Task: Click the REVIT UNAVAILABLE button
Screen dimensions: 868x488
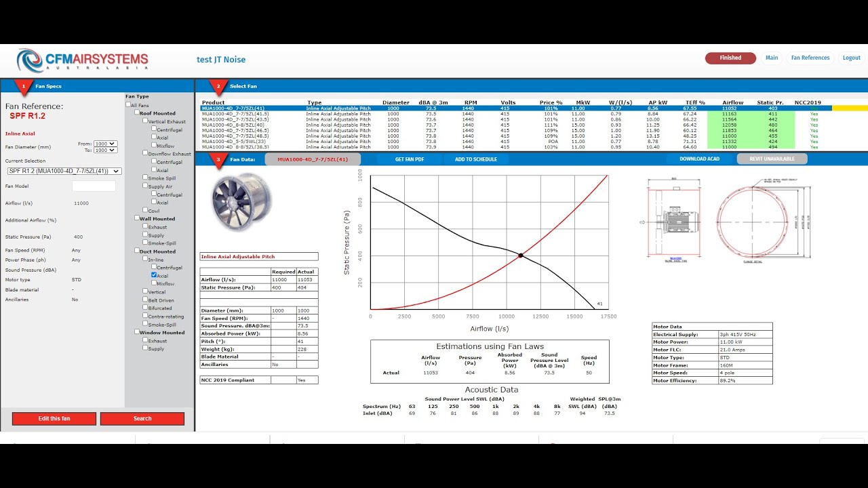Action: 772,159
